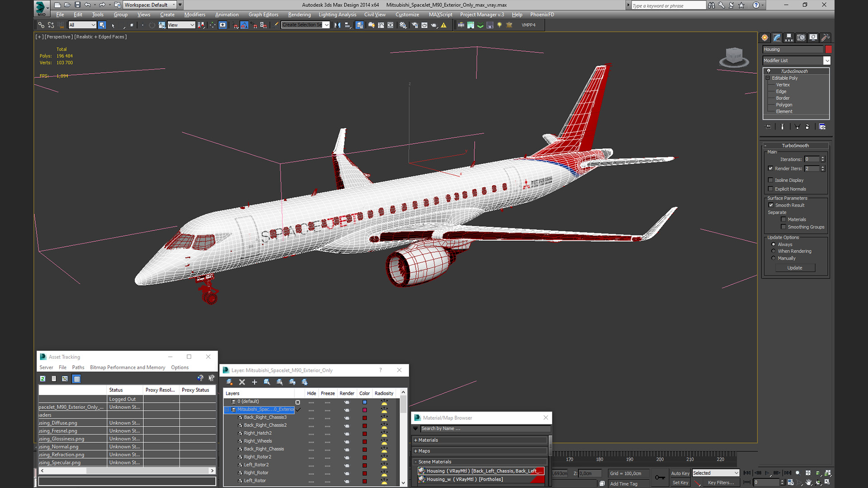
Task: Toggle TurboSmooth modifier lightbulb
Action: (x=769, y=71)
